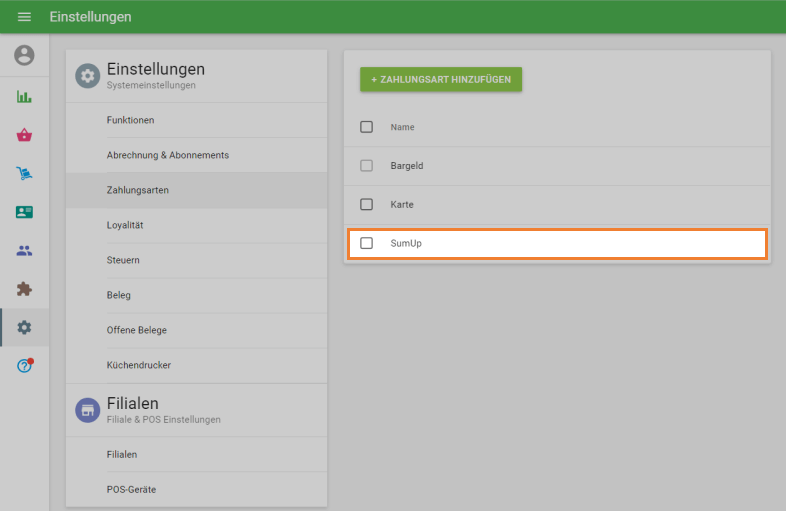Image resolution: width=786 pixels, height=511 pixels.
Task: Tick the Karte checkbox
Action: [x=366, y=204]
